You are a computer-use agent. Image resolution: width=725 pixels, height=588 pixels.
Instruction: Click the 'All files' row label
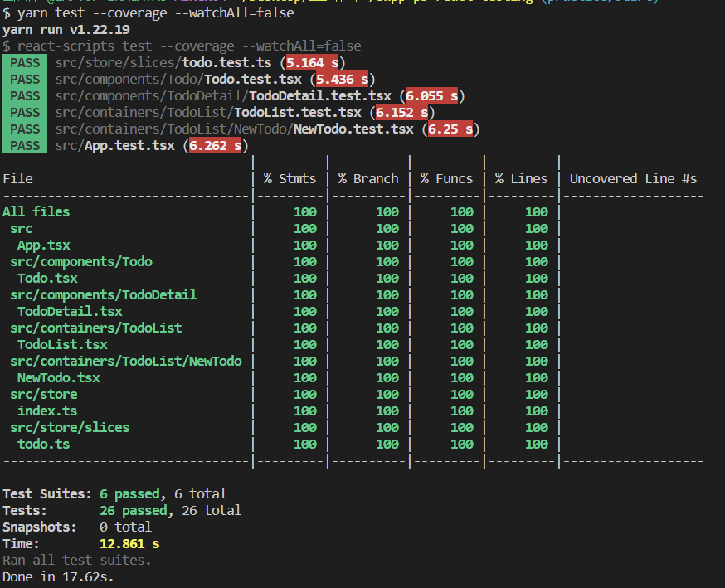(x=36, y=212)
